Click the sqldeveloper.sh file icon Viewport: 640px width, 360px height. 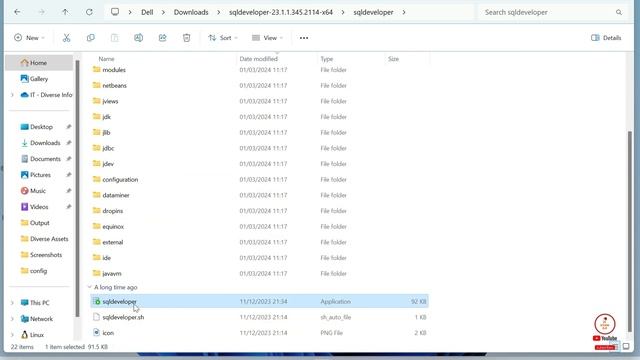coord(96,317)
